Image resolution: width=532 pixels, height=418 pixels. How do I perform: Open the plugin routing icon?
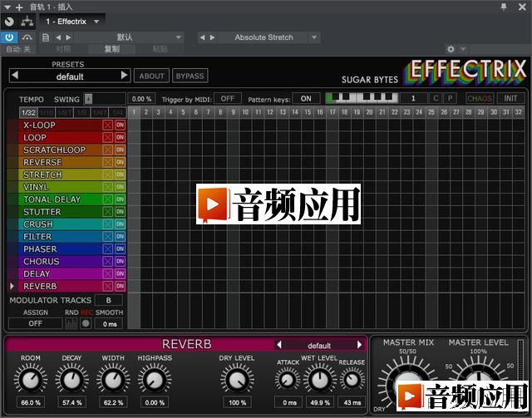[27, 22]
